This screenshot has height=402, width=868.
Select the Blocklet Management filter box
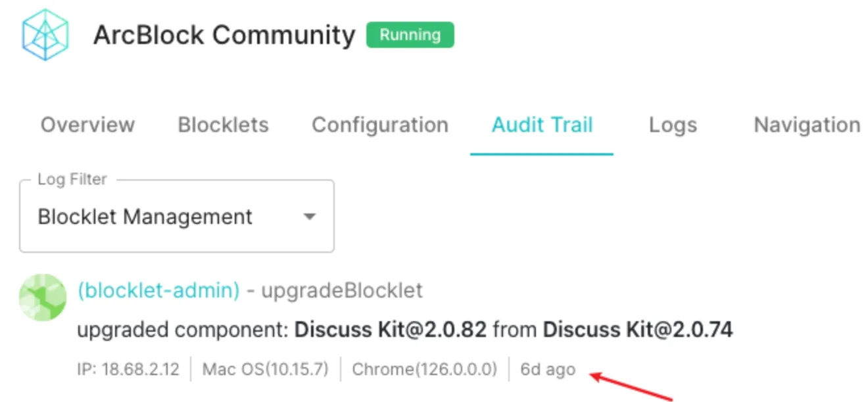[x=177, y=216]
